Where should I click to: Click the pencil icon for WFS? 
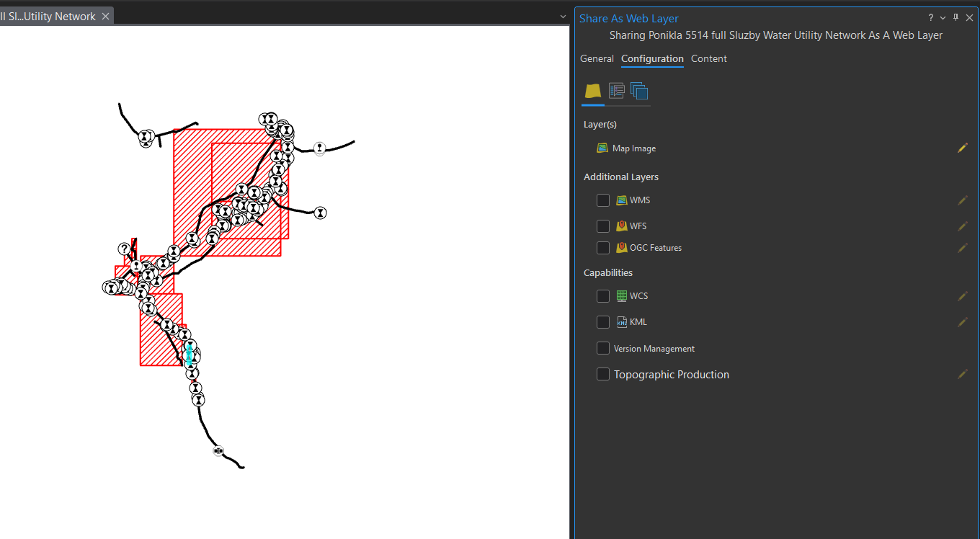963,226
